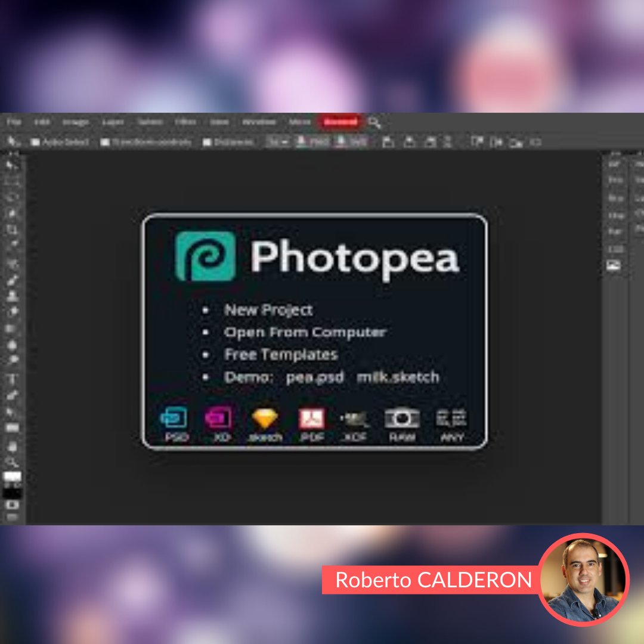Expand the CSS collapsed panel tab
Image resolution: width=644 pixels, height=644 pixels.
pyautogui.click(x=615, y=249)
